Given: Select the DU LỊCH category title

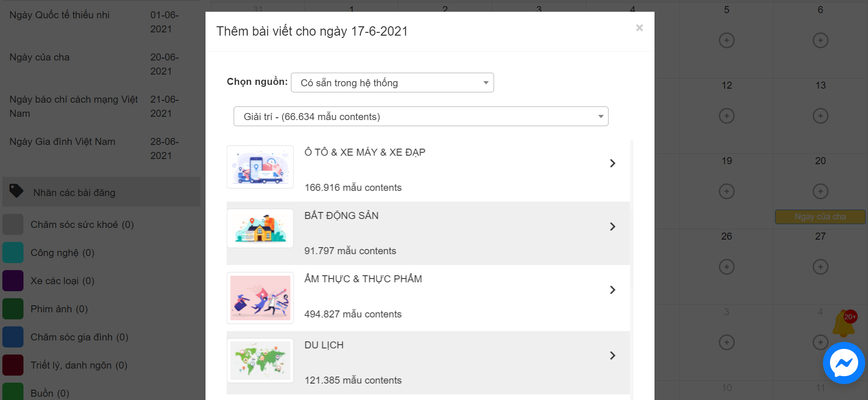Looking at the screenshot, I should point(324,345).
